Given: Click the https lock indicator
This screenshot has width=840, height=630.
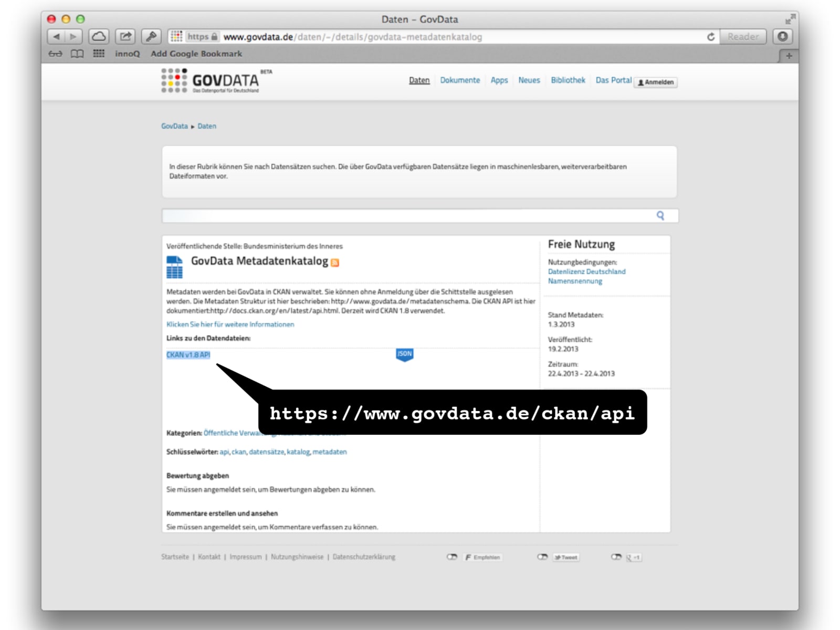Looking at the screenshot, I should coord(203,37).
